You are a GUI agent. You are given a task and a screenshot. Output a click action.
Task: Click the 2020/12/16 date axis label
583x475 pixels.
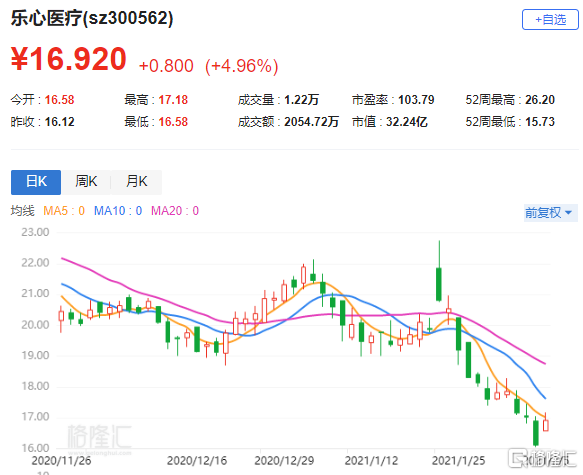tap(197, 461)
